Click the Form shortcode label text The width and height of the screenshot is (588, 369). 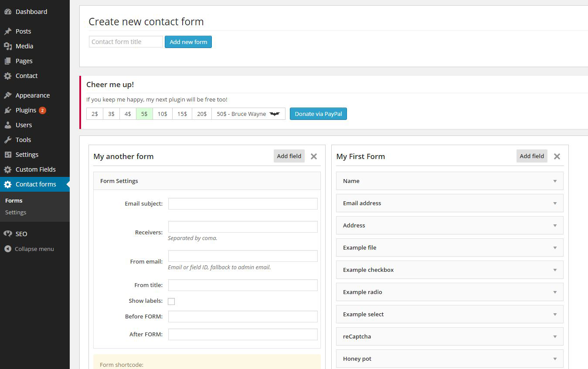[x=122, y=365]
